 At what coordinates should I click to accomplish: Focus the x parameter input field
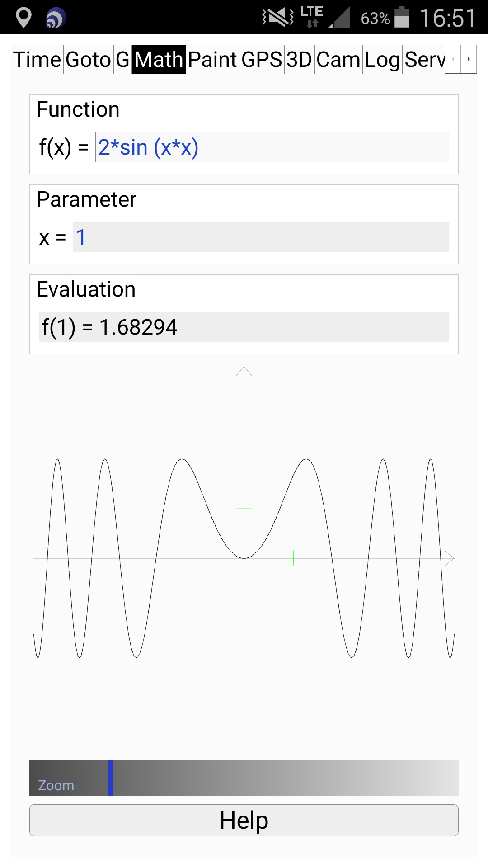[261, 237]
